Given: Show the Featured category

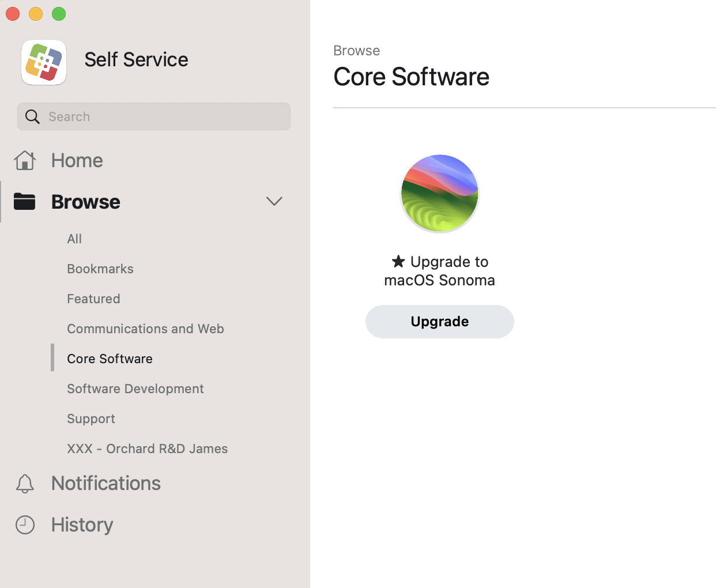Looking at the screenshot, I should pyautogui.click(x=93, y=299).
